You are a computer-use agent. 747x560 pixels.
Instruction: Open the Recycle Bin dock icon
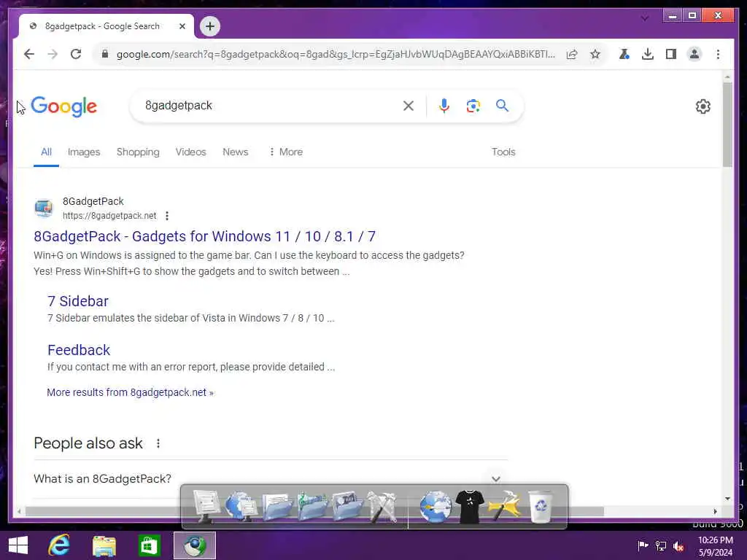point(541,507)
